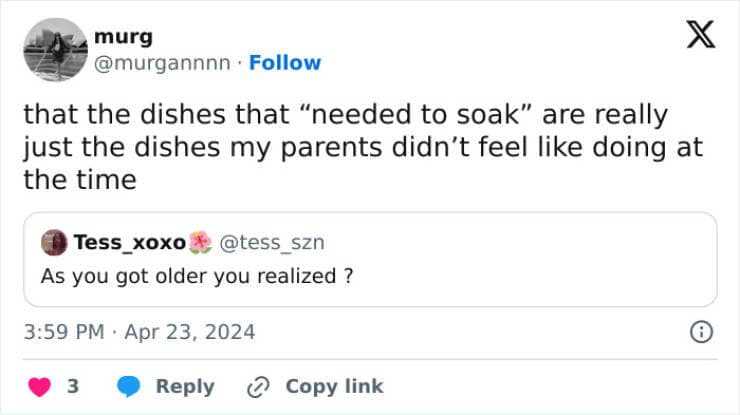Follow the @murgannnn account
The width and height of the screenshot is (740, 415).
(285, 62)
